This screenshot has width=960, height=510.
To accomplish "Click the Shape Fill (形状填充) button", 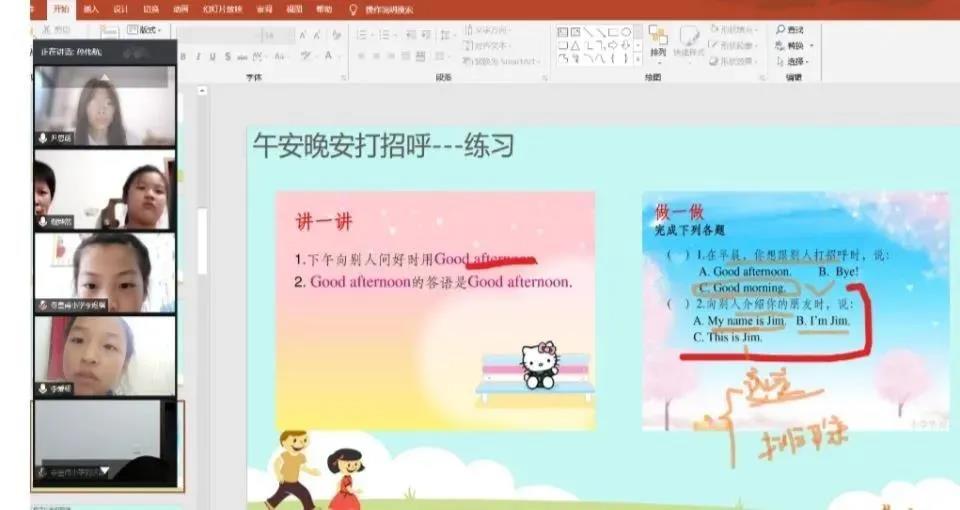I will click(x=733, y=31).
